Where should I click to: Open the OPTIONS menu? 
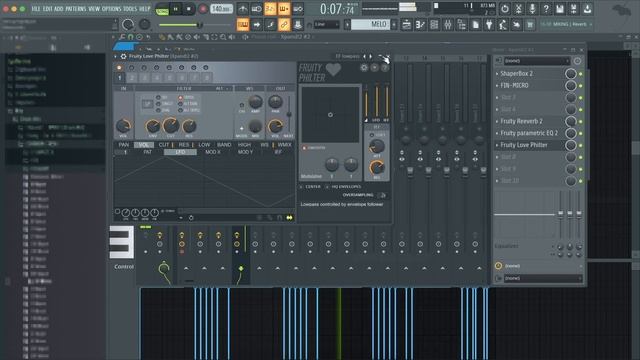(111, 9)
